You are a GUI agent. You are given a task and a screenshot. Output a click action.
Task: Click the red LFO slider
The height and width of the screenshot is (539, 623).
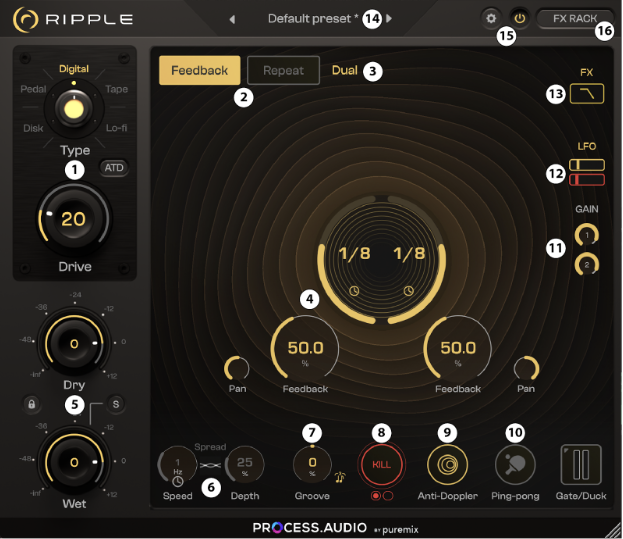[587, 180]
